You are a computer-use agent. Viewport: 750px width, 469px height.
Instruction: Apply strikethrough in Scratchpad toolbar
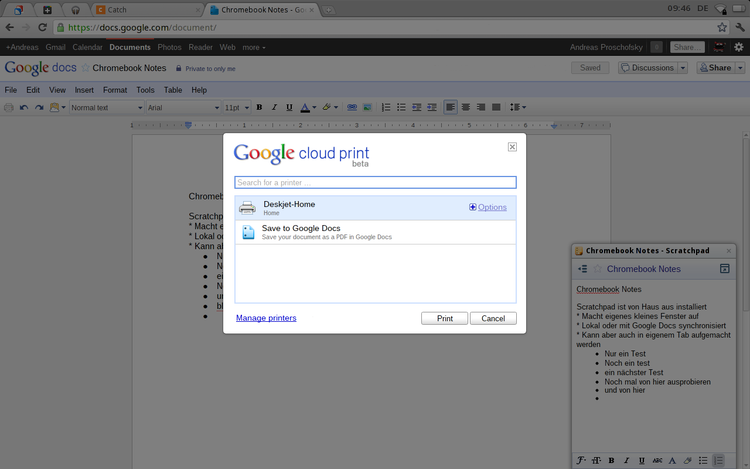coord(657,460)
